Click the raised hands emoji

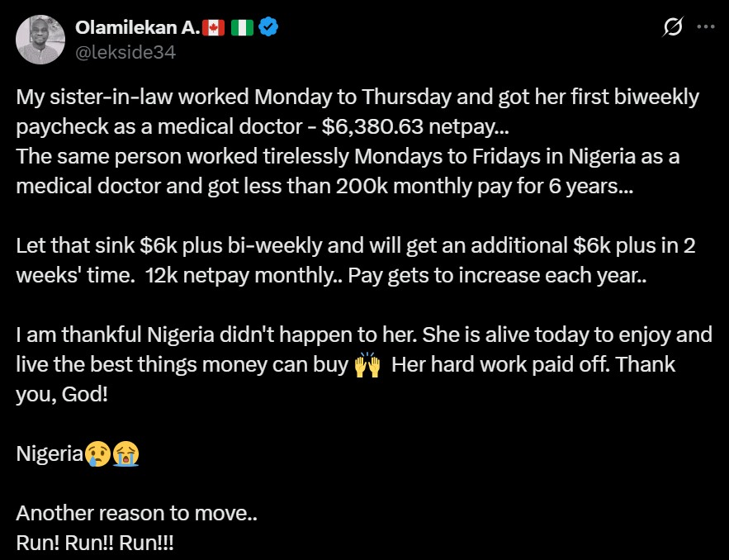pos(367,365)
